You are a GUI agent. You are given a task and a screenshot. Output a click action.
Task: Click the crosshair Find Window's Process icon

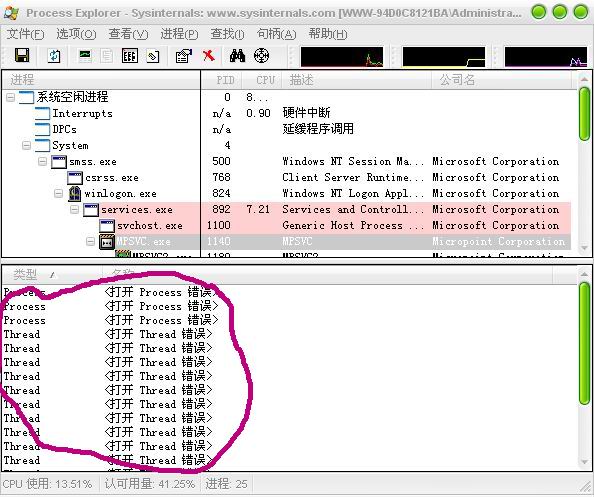click(261, 56)
